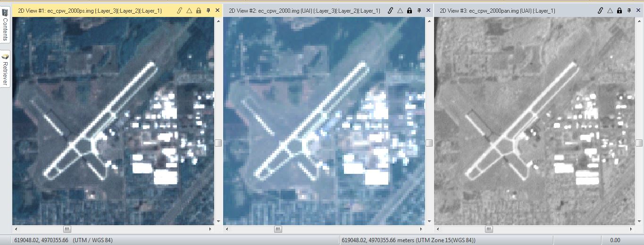
Task: Toggle the pin icon in 2D View #1 header
Action: click(x=208, y=10)
